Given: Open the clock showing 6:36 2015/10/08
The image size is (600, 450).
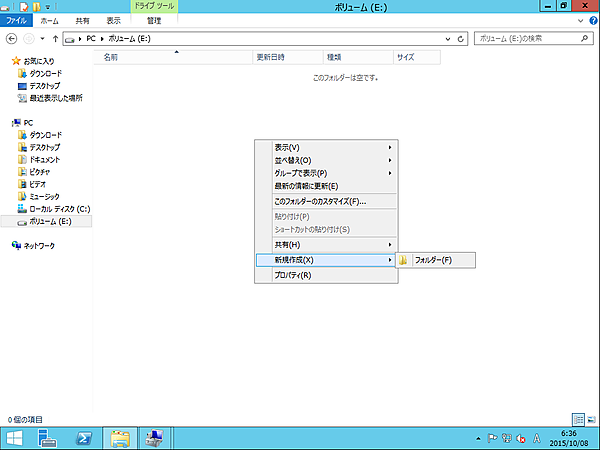Looking at the screenshot, I should click(x=569, y=439).
